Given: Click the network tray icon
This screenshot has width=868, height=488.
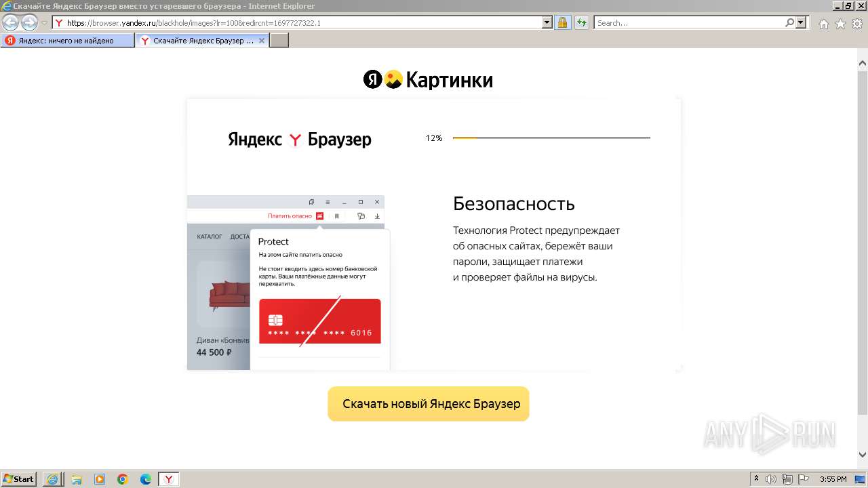Looking at the screenshot, I should (x=787, y=479).
